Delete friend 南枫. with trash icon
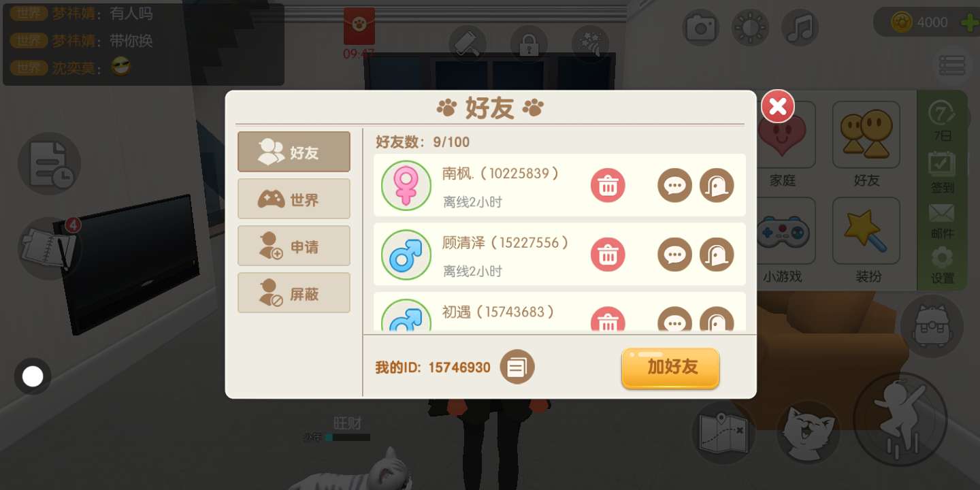 (608, 185)
